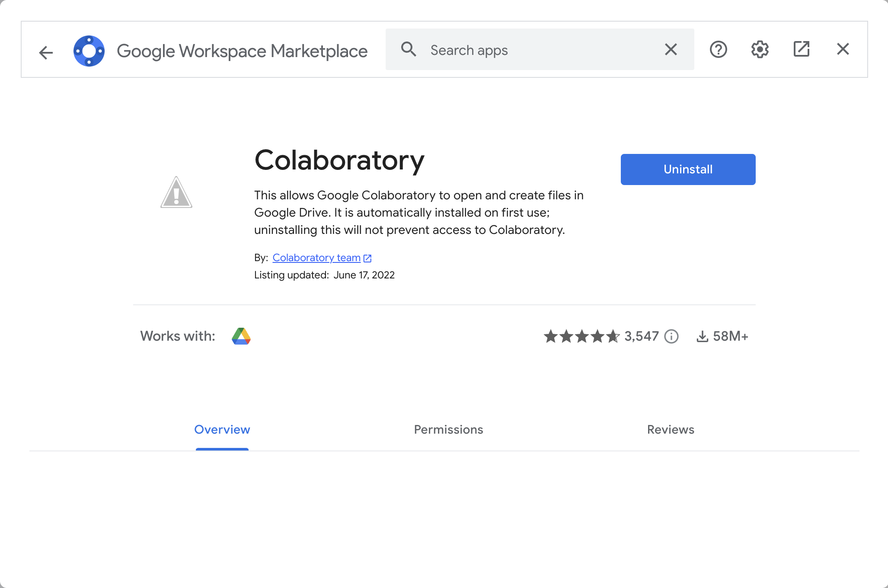Click the Google Workspace Marketplace title text
This screenshot has width=888, height=588.
242,51
